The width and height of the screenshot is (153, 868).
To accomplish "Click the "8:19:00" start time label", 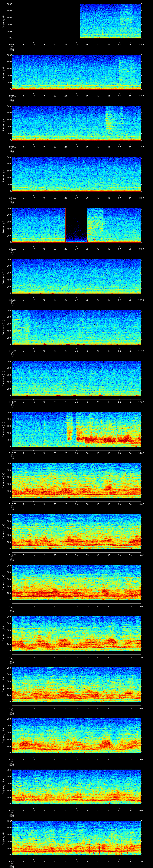I will coord(12,810).
